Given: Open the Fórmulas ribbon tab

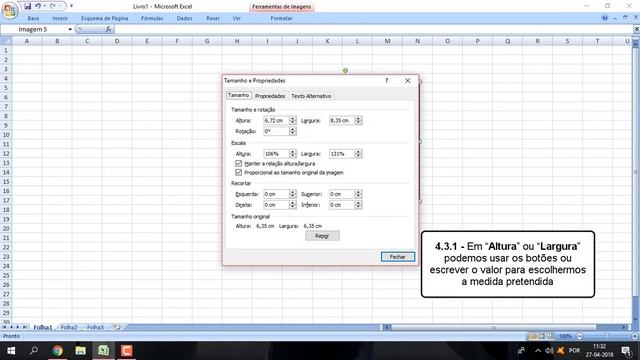Looking at the screenshot, I should pyautogui.click(x=152, y=18).
